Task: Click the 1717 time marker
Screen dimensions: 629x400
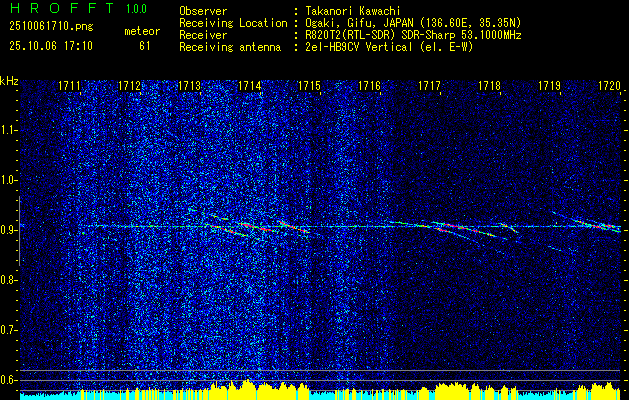Action: pos(429,85)
